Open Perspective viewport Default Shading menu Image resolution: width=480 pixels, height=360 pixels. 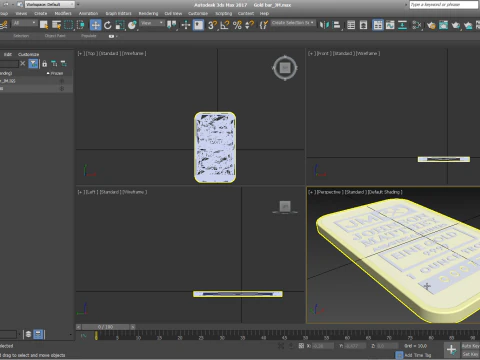click(385, 192)
